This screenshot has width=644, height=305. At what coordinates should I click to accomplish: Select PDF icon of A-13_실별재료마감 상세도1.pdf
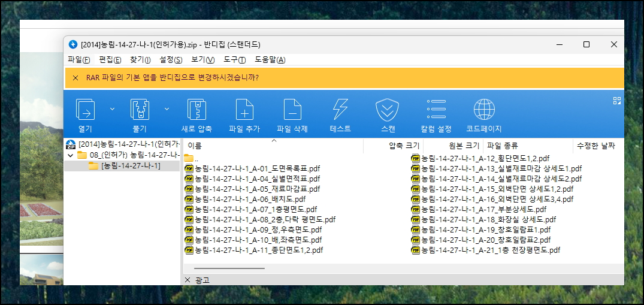(416, 168)
